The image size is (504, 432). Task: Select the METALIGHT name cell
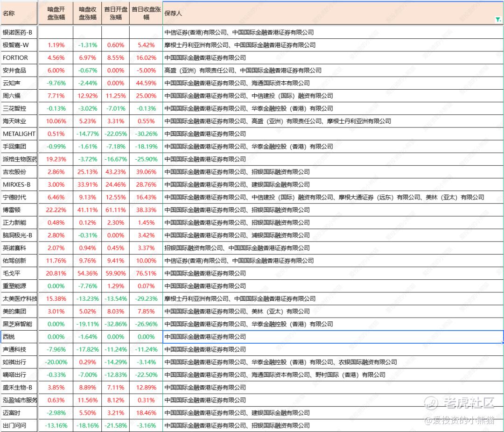pyautogui.click(x=19, y=134)
